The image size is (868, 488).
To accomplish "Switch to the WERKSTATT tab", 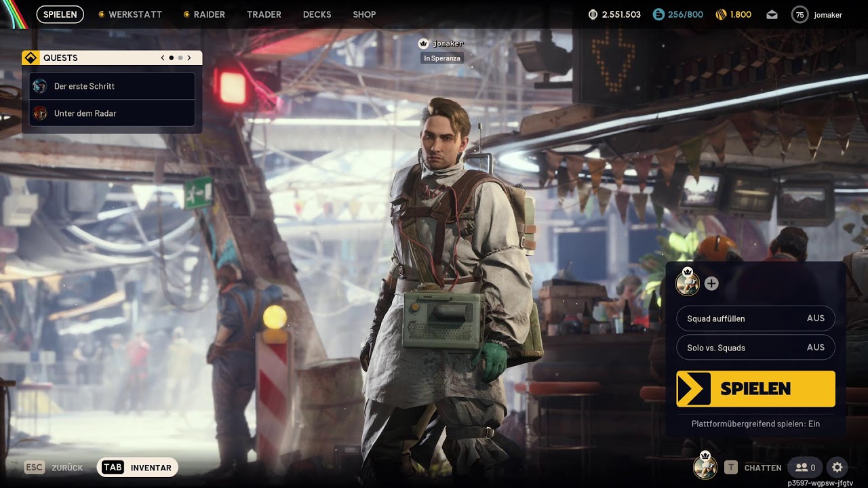I will [130, 14].
